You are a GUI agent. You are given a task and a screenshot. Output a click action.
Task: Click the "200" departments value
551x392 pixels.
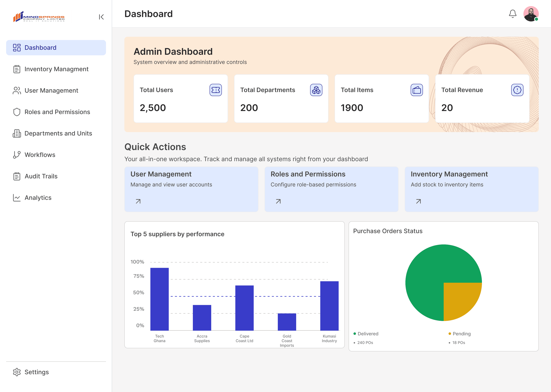tap(249, 108)
